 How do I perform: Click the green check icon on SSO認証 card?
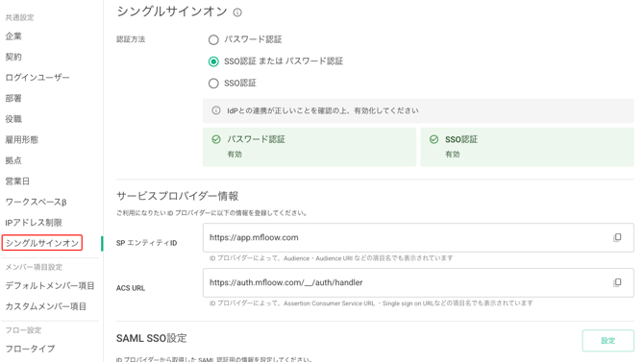[433, 139]
